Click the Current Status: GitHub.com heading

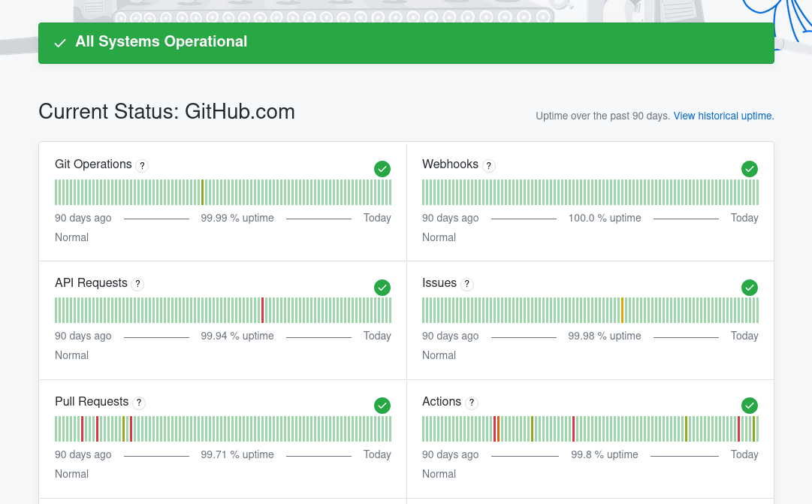tap(167, 112)
